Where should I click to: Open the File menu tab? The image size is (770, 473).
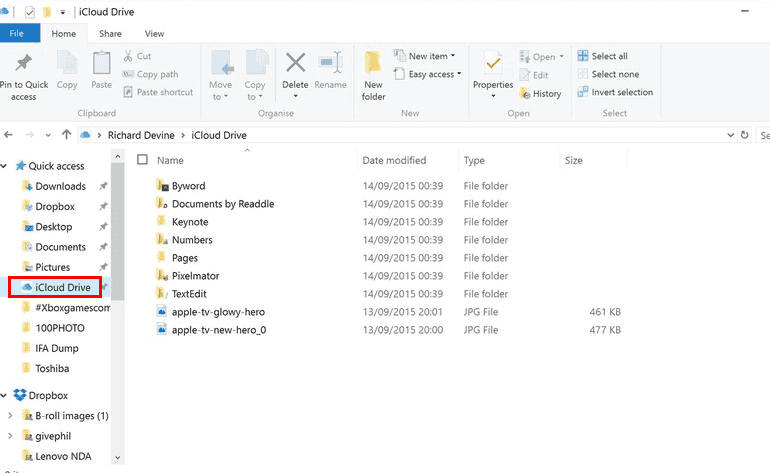17,33
